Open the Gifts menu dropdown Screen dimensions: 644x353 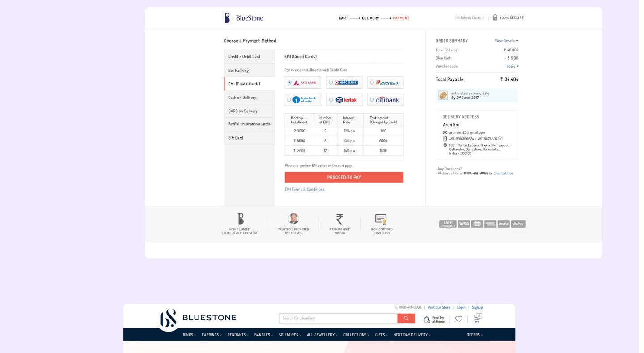pyautogui.click(x=382, y=335)
